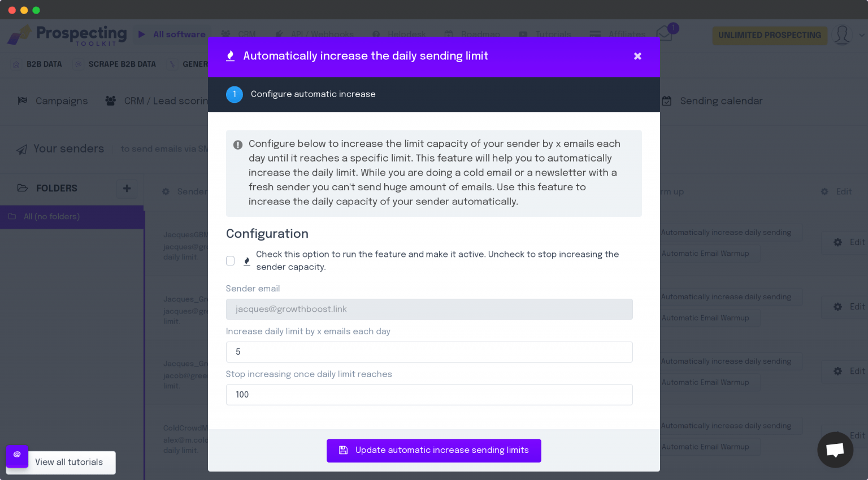
Task: Click the increase daily limit input showing 5
Action: 429,352
